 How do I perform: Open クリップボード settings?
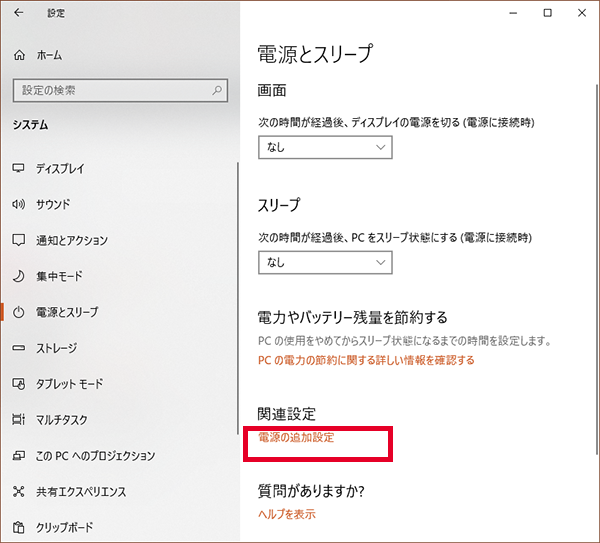click(x=65, y=528)
